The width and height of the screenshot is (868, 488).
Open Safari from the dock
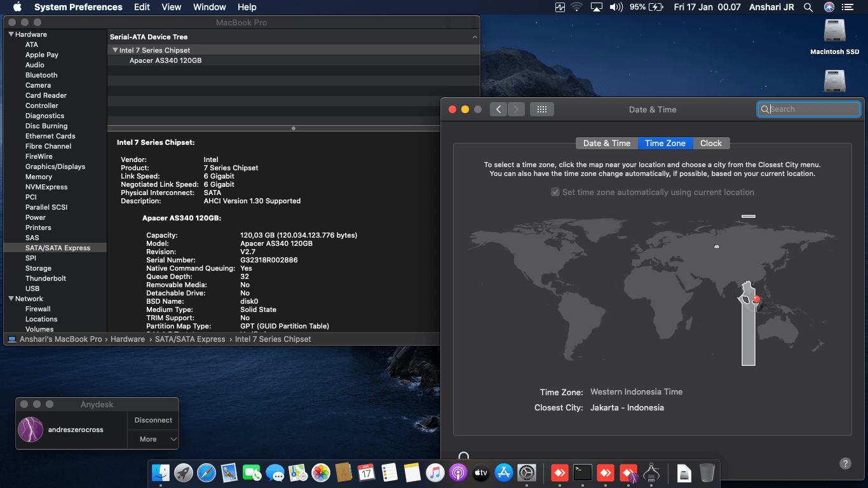point(207,473)
